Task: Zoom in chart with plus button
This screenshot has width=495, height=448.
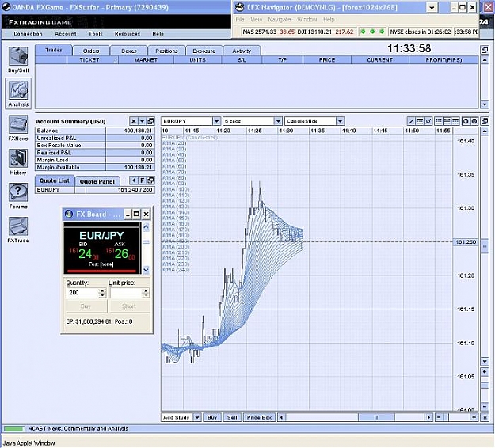Action: (x=474, y=417)
